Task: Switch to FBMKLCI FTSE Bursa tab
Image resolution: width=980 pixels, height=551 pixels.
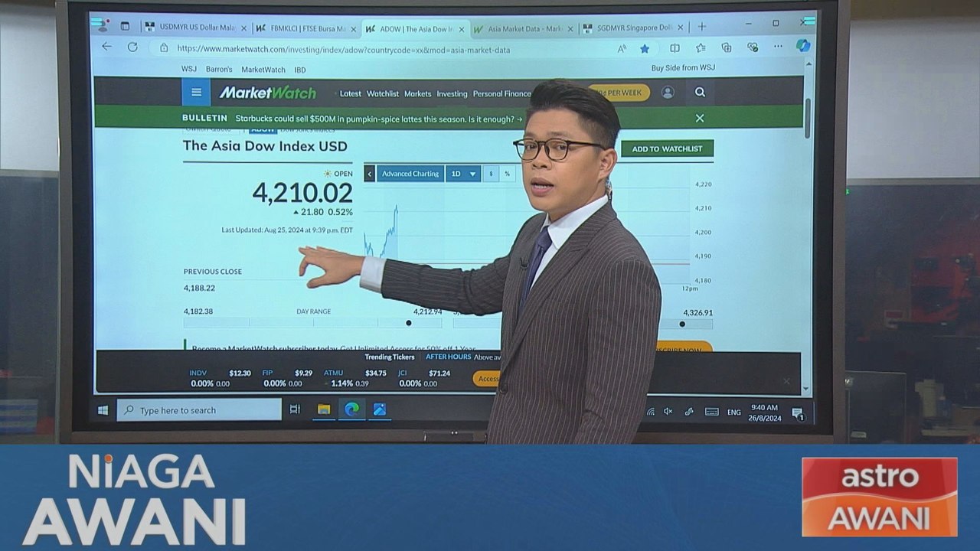Action: point(308,28)
